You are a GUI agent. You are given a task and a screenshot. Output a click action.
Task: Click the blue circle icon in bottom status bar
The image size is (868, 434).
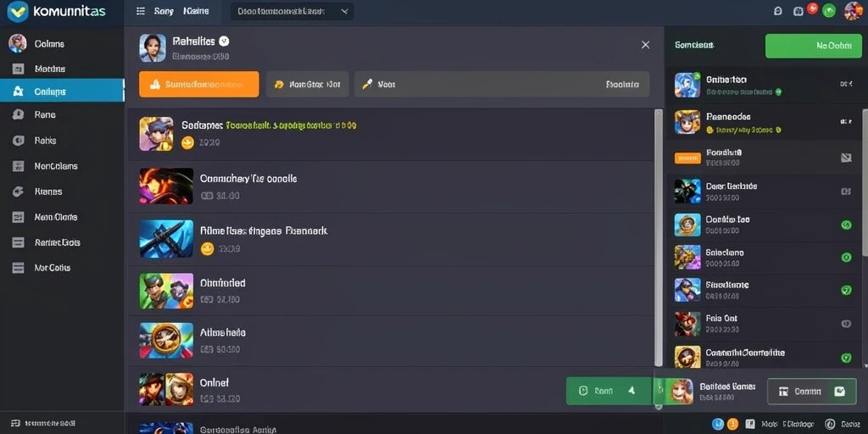718,424
